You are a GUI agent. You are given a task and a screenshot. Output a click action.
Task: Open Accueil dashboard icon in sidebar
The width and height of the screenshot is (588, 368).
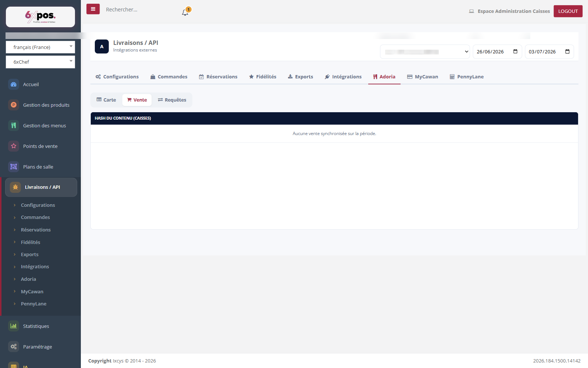tap(14, 84)
